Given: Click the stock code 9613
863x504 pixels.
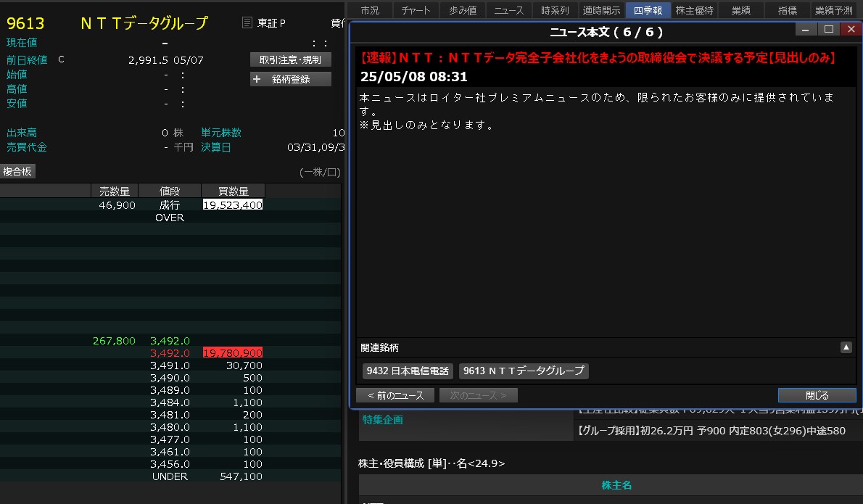Looking at the screenshot, I should tap(25, 23).
